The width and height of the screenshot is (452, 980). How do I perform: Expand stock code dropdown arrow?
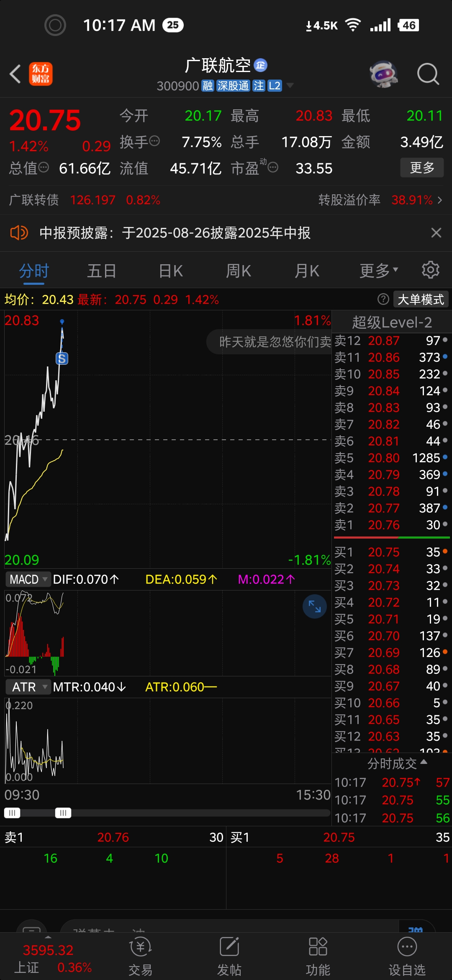tap(290, 86)
